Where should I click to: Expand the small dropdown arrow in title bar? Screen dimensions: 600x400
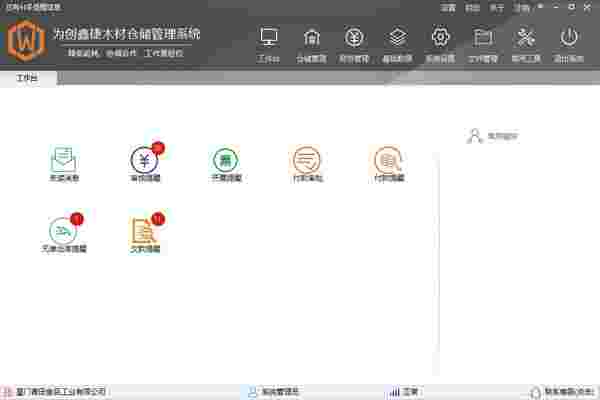541,7
